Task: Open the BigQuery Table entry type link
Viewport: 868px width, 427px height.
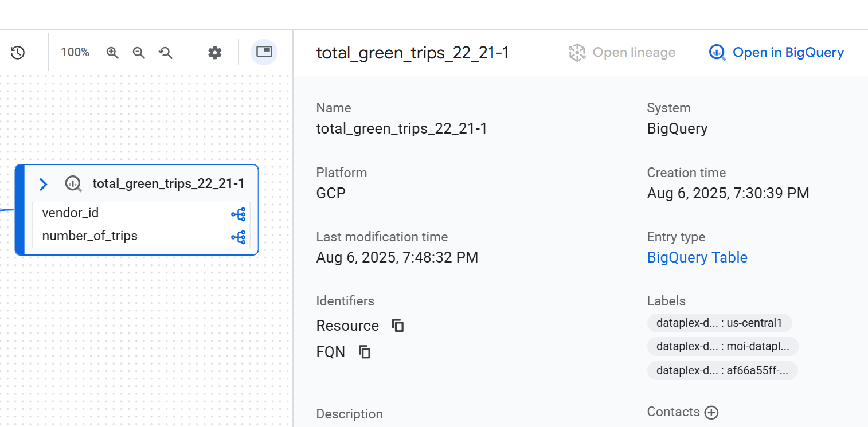Action: (x=697, y=257)
